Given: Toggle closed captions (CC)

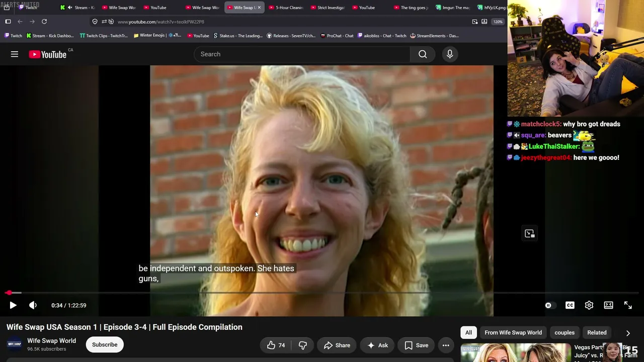Looking at the screenshot, I should click(570, 305).
